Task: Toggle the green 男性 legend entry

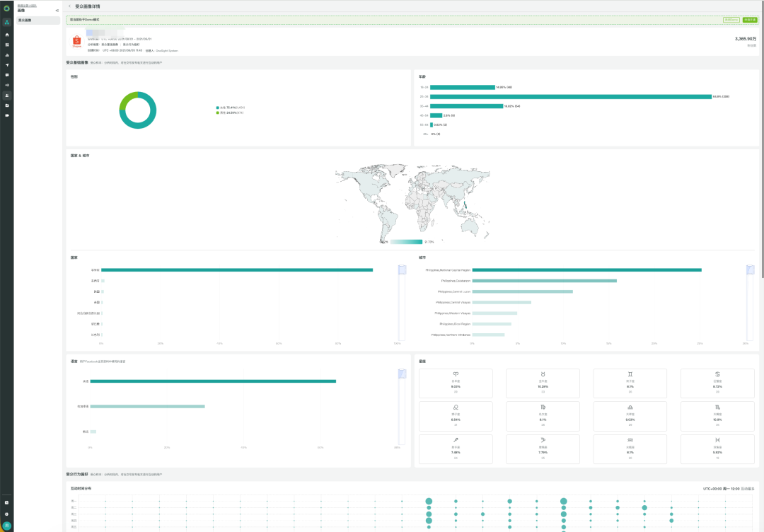Action: pos(230,112)
